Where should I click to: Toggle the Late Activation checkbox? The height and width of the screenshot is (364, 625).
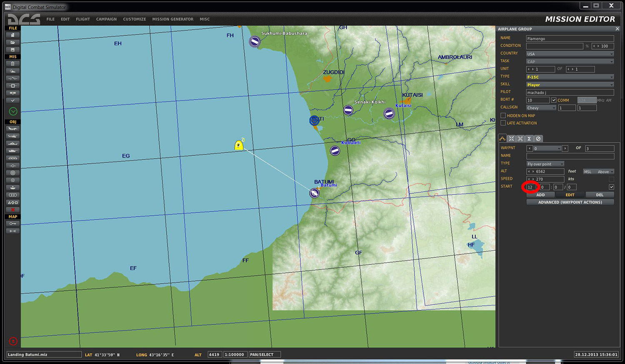click(503, 123)
